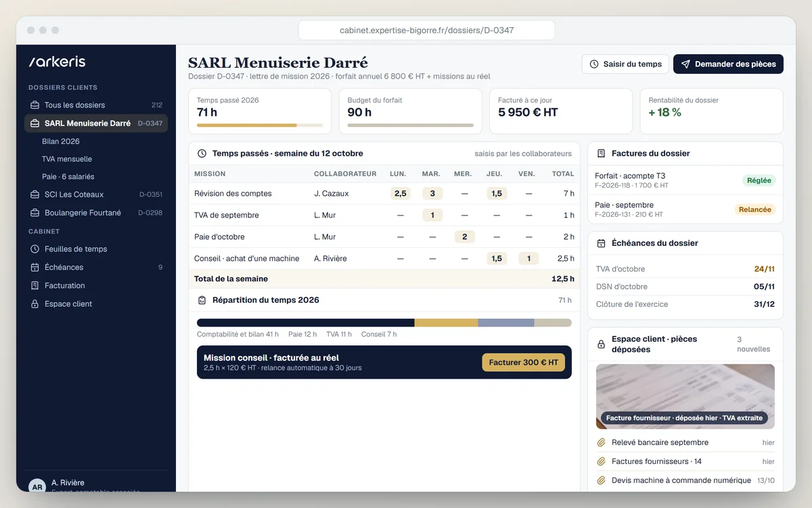Click paper plane icon in Demander des pièces

click(685, 64)
